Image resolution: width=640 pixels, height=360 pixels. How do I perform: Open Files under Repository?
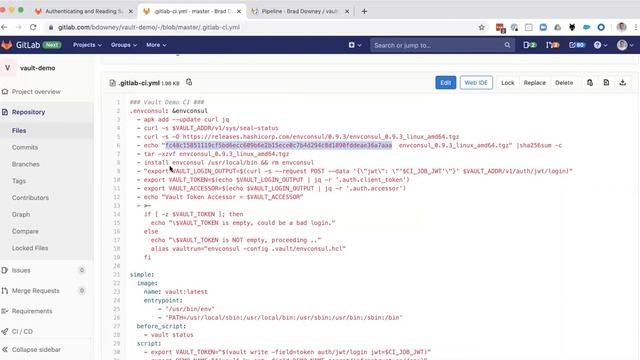coord(19,131)
